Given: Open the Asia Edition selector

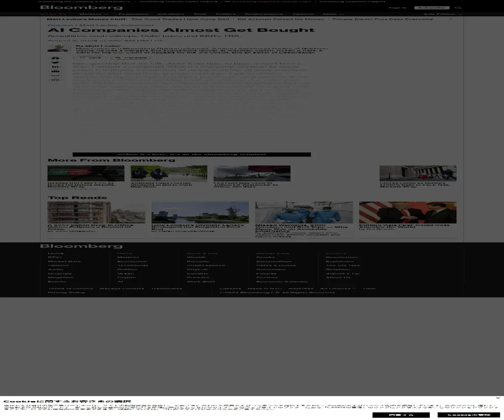Looking at the screenshot, I should coord(443,14).
